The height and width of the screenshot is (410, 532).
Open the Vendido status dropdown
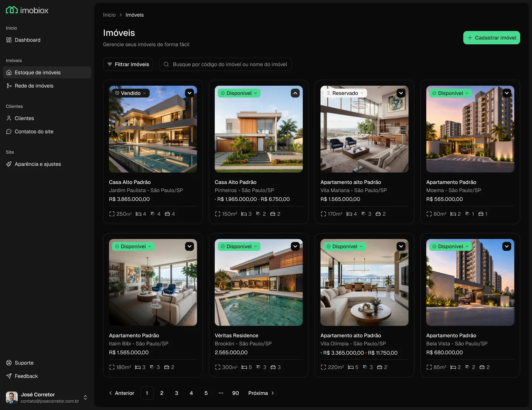131,93
